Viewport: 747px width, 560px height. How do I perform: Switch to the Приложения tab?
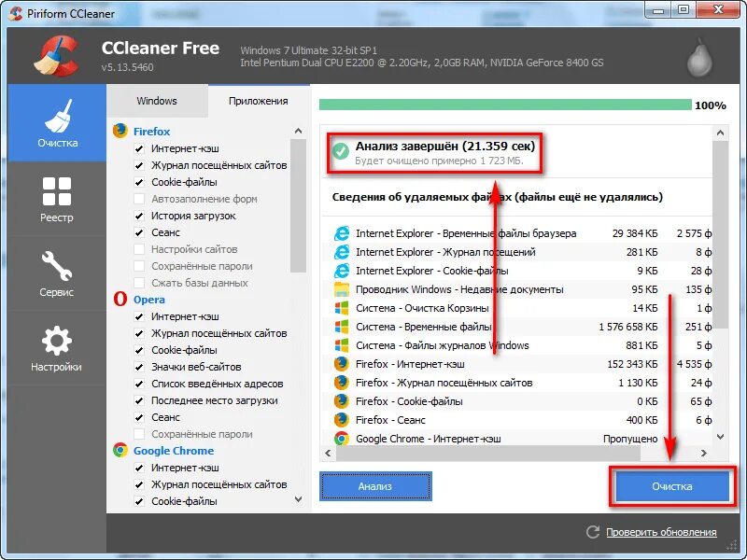tap(259, 101)
